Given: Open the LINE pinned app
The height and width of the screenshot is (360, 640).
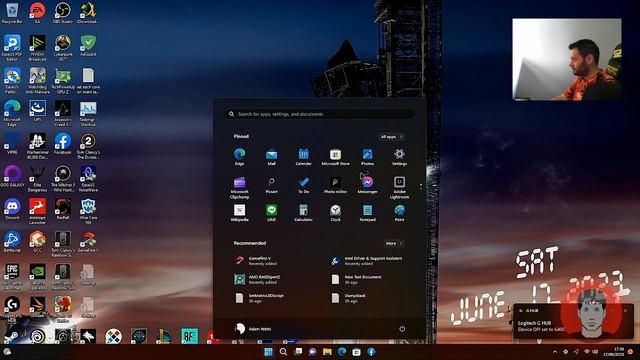Looking at the screenshot, I should coord(271,213).
